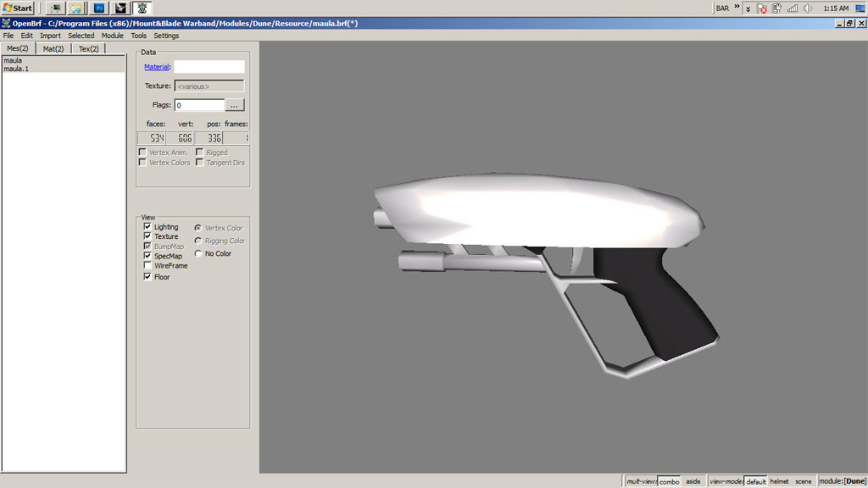The height and width of the screenshot is (488, 868).
Task: Open the volume speaker tray icon
Action: click(808, 8)
